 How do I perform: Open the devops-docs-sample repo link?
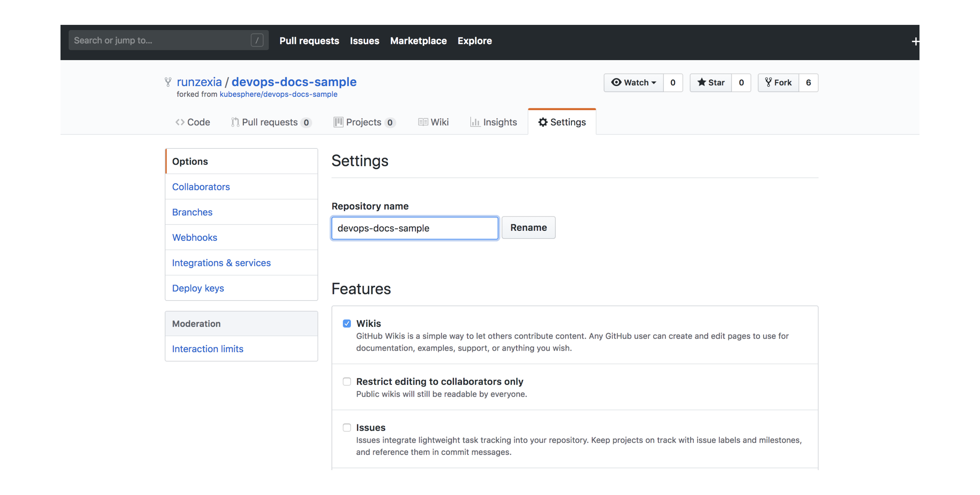294,82
